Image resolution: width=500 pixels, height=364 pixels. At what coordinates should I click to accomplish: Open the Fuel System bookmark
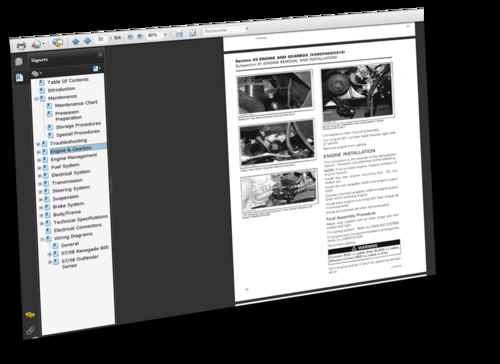(65, 166)
